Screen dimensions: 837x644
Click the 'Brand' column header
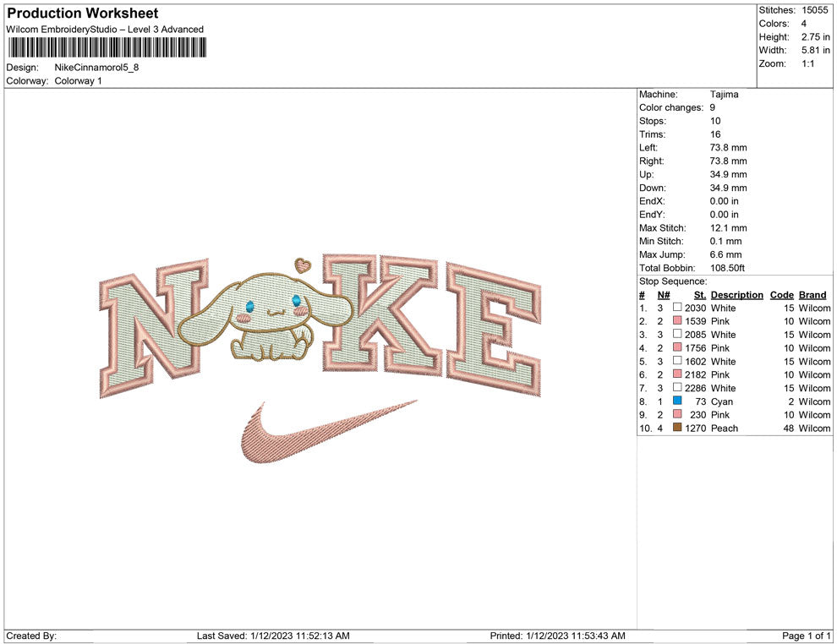[x=812, y=294]
